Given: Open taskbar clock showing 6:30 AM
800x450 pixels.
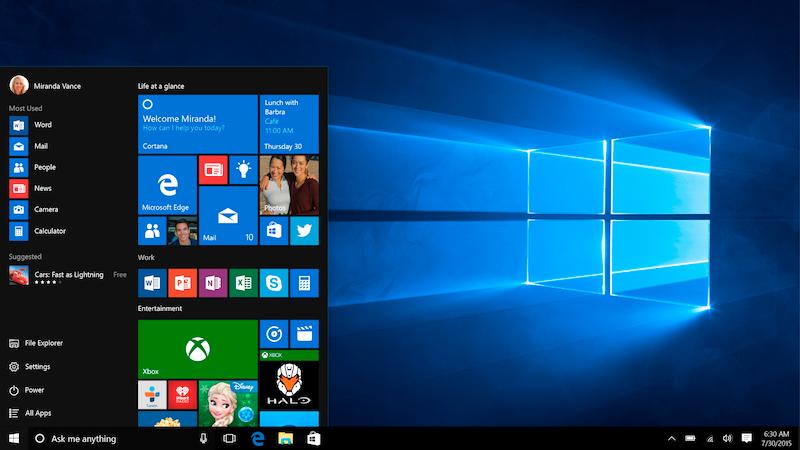Looking at the screenshot, I should (776, 439).
